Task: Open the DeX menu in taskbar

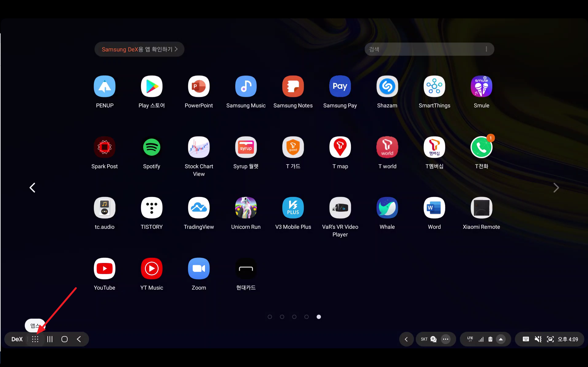Action: click(17, 339)
